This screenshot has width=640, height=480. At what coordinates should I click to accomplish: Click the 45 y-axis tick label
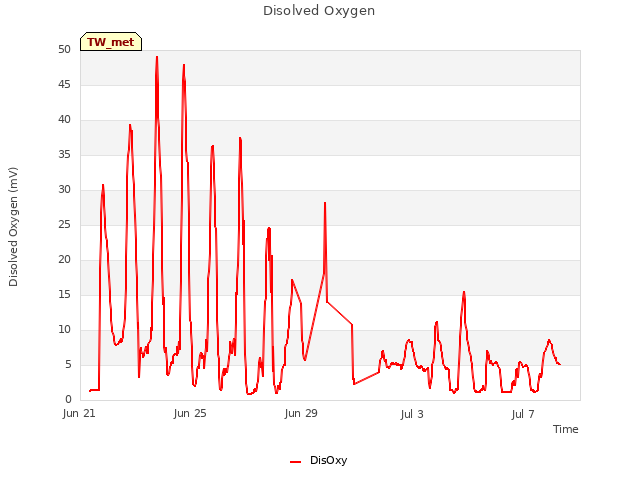[64, 84]
